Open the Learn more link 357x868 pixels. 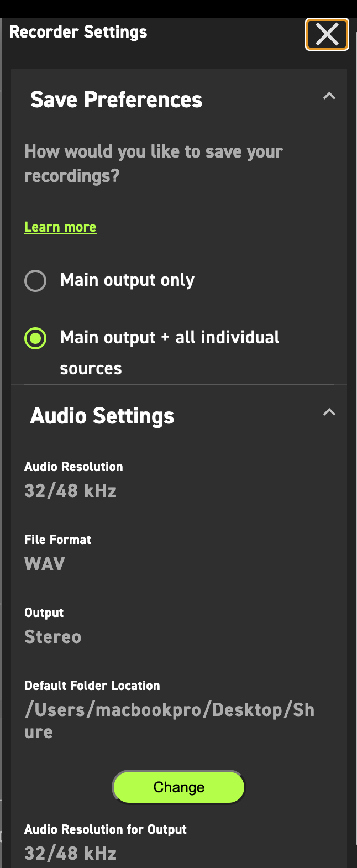[60, 227]
